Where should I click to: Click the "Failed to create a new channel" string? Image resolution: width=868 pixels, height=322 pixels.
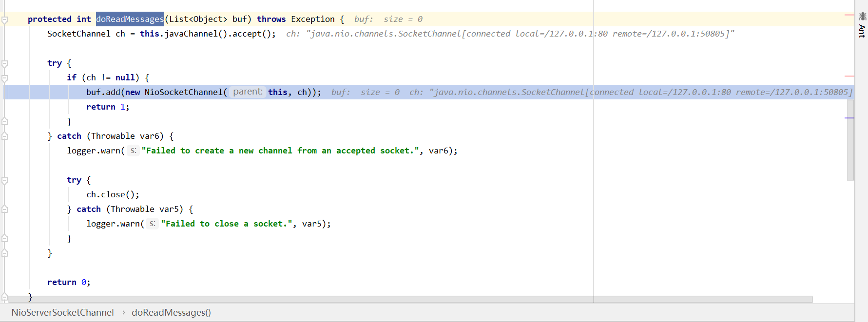(x=280, y=151)
